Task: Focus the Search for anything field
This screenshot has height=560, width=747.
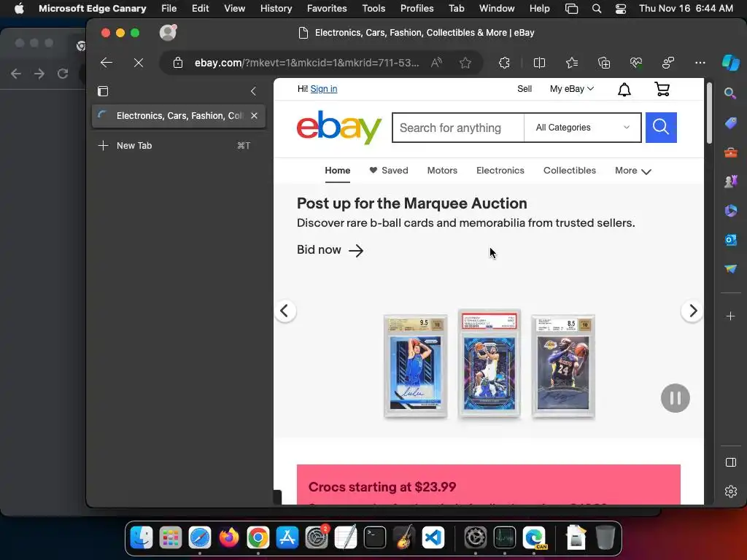Action: (458, 128)
